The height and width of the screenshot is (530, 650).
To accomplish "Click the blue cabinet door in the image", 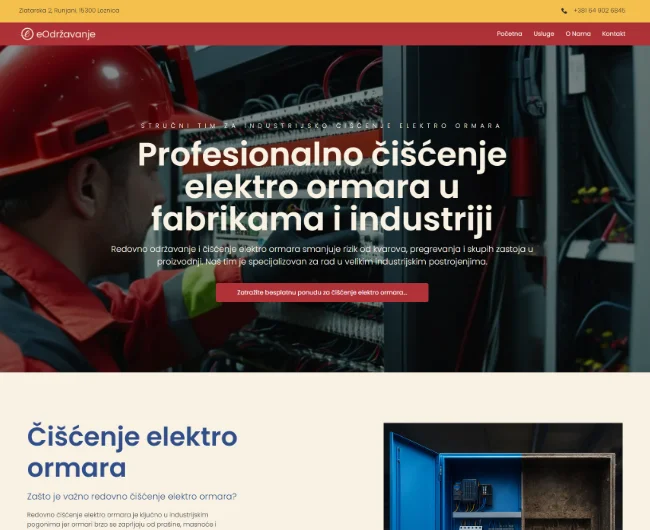I will pos(414,485).
